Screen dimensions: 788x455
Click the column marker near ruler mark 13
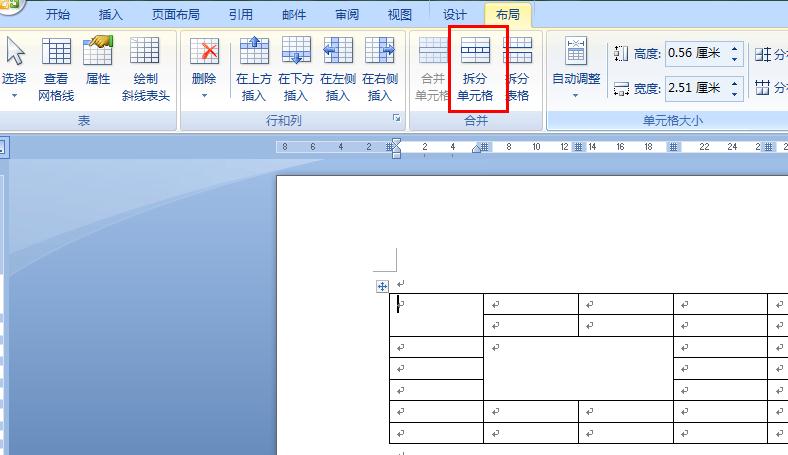(x=578, y=147)
